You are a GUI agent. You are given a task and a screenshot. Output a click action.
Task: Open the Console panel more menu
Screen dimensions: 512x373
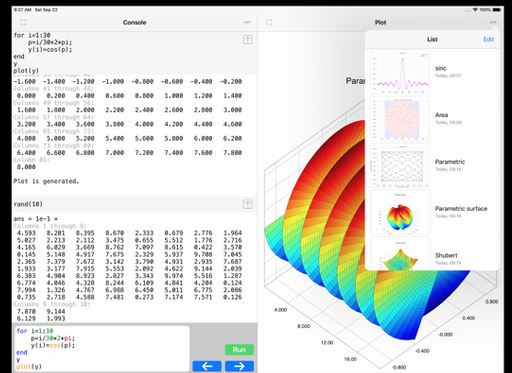(247, 22)
